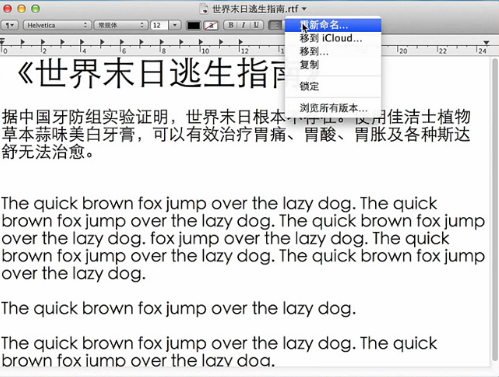Viewport: 499px width, 377px height.
Task: Click the line 舒无法治愈。
Action: 48,152
